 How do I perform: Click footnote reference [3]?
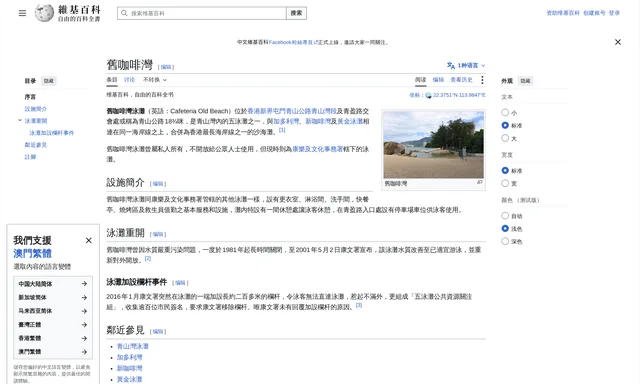(359, 305)
